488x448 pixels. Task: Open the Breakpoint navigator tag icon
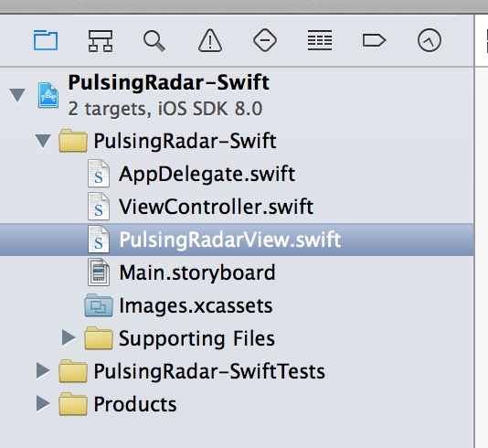point(374,40)
